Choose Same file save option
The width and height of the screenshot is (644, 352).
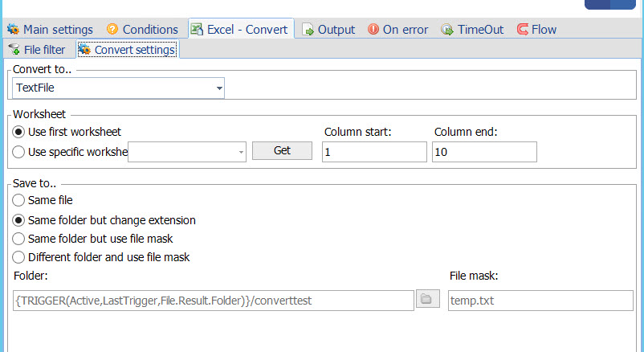pyautogui.click(x=18, y=200)
